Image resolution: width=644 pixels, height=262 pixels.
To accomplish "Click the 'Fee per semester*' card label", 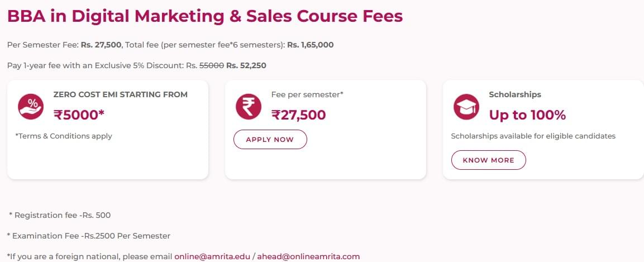I will (307, 94).
